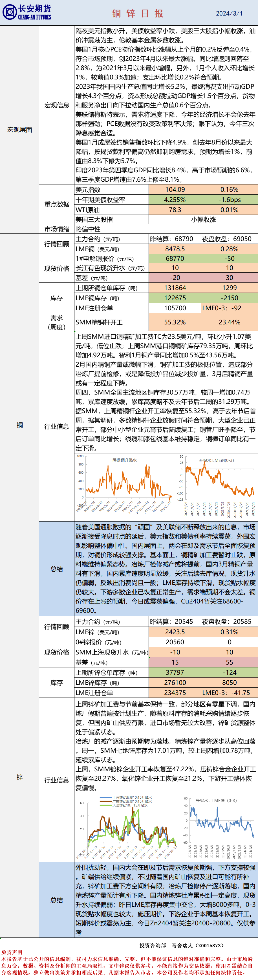Select the 小幅收涨 cell

[203, 219]
